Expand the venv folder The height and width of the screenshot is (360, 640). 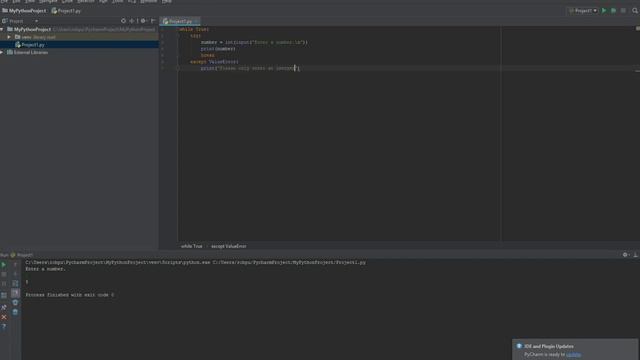(9, 37)
